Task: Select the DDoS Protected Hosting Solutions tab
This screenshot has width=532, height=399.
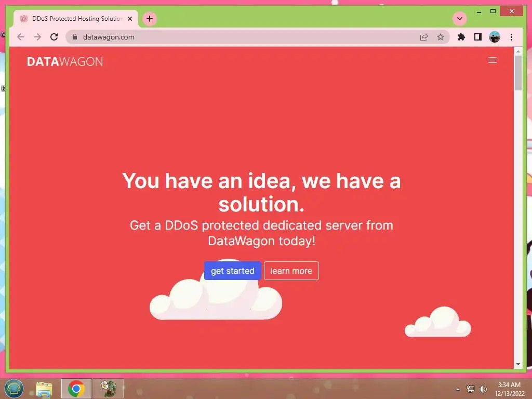Action: pyautogui.click(x=76, y=19)
